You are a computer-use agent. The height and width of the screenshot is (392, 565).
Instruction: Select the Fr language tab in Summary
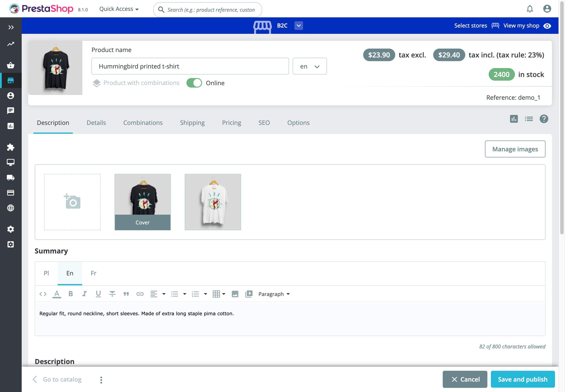pyautogui.click(x=93, y=273)
